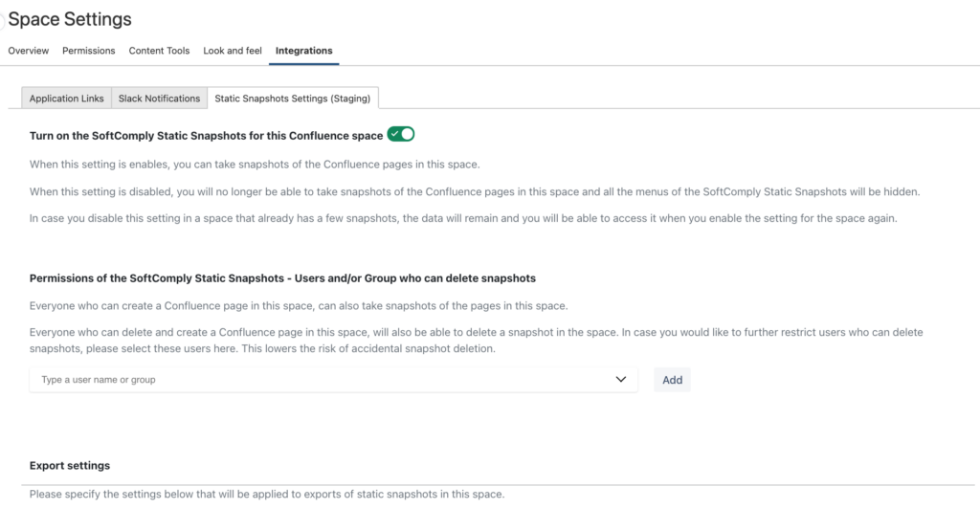Image resolution: width=980 pixels, height=509 pixels.
Task: Click the Export settings section heading
Action: pyautogui.click(x=69, y=465)
